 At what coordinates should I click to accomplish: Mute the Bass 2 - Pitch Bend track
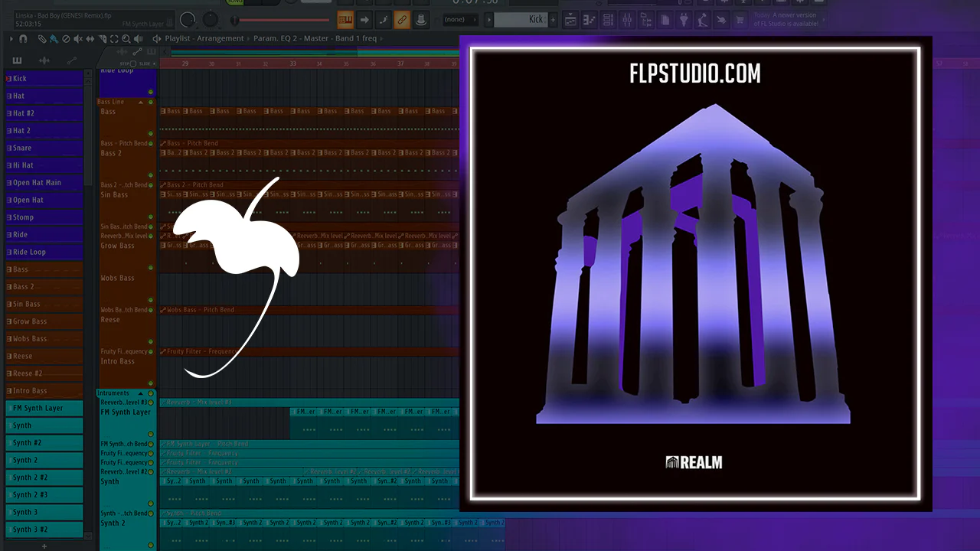pyautogui.click(x=151, y=185)
